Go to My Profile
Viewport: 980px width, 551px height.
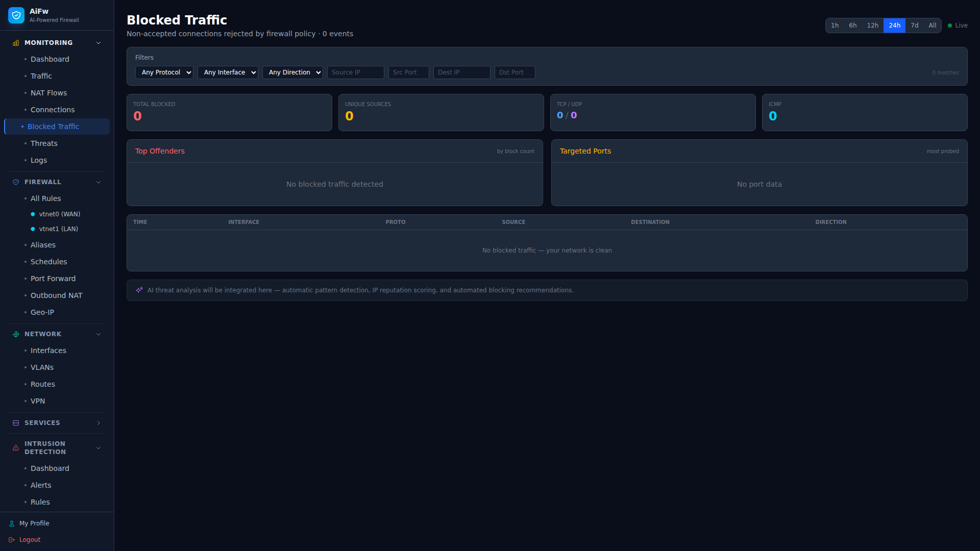click(34, 523)
